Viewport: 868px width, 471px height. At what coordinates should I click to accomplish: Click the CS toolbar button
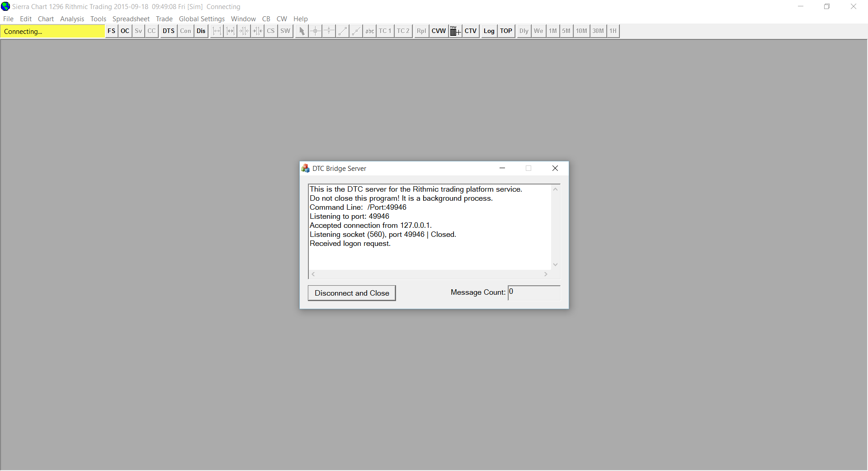(271, 31)
